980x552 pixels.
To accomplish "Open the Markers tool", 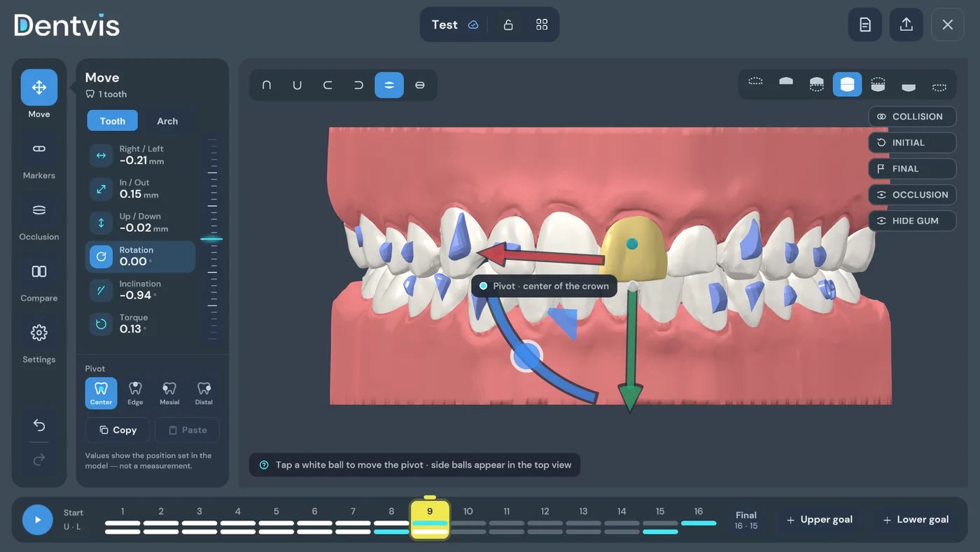I will click(39, 149).
